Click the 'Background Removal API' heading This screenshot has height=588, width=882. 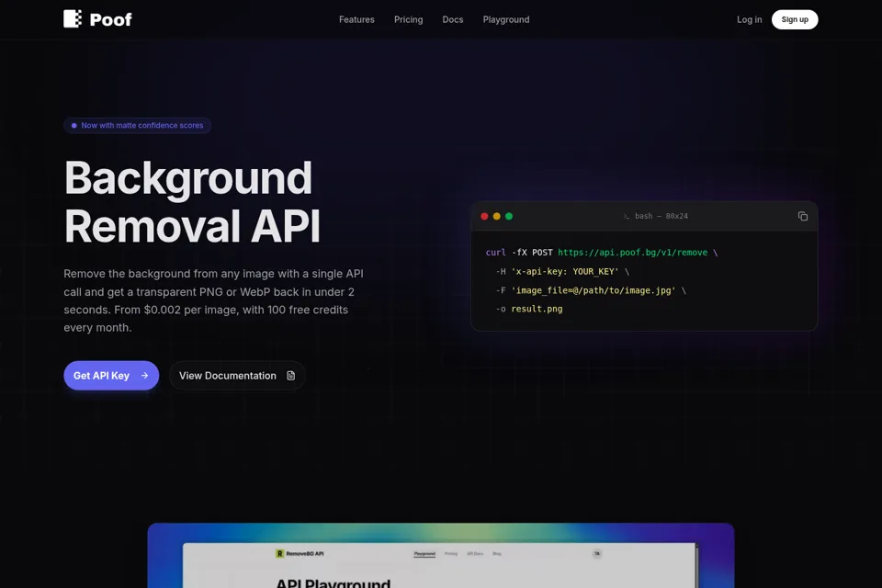click(x=192, y=201)
